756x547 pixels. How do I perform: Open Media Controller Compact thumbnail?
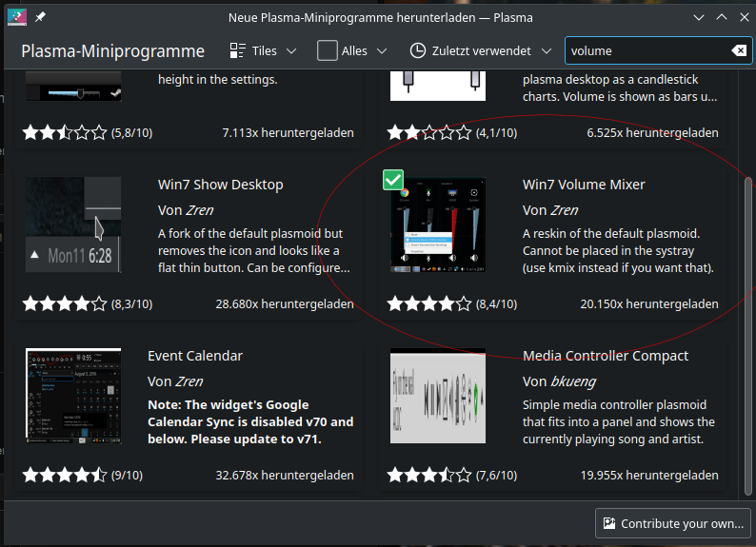point(438,396)
